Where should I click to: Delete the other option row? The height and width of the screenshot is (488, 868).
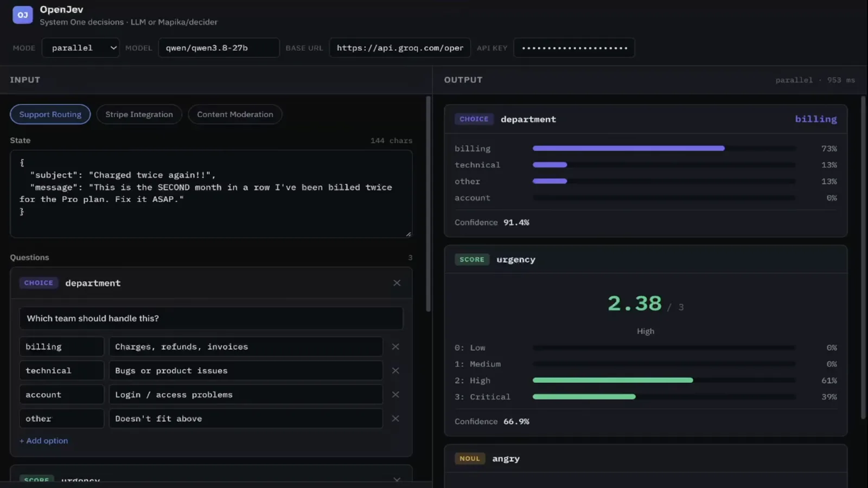[x=395, y=419]
